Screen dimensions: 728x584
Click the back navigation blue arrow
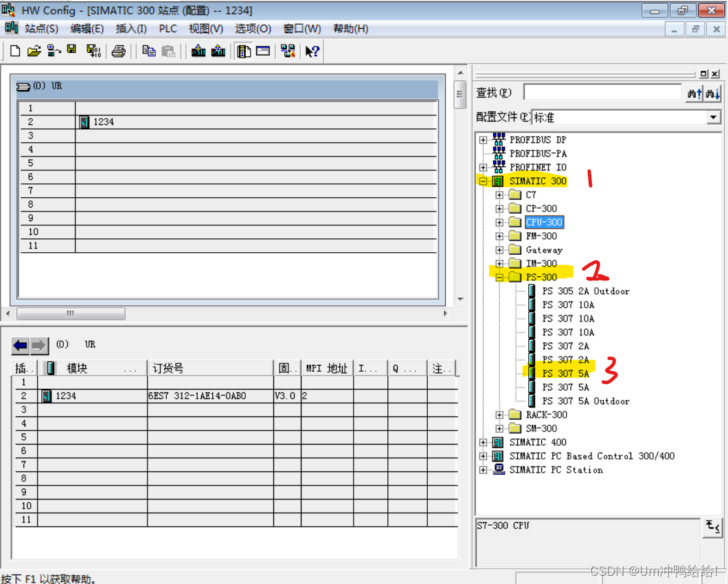coord(21,345)
